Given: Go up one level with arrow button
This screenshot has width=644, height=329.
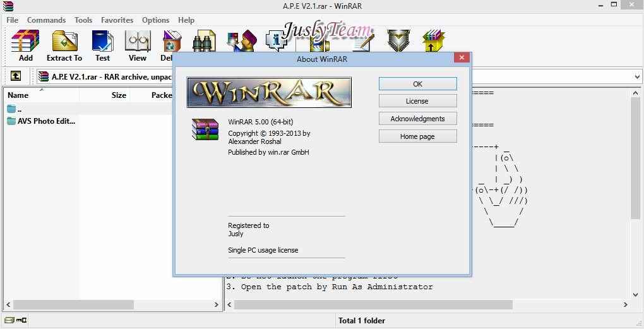Looking at the screenshot, I should pyautogui.click(x=16, y=76).
